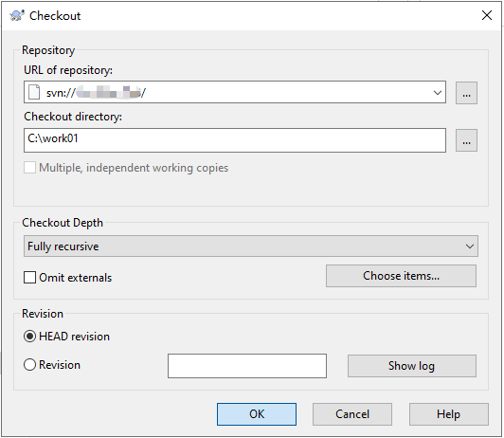The image size is (504, 438).
Task: Click the TortoiseSVN icon in title bar
Action: (17, 15)
